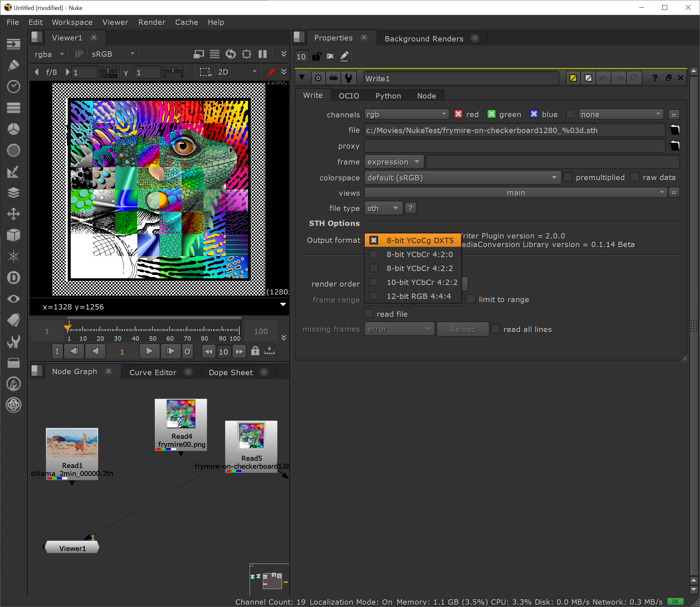The height and width of the screenshot is (607, 700).
Task: Open the file type sth dropdown
Action: pyautogui.click(x=383, y=208)
